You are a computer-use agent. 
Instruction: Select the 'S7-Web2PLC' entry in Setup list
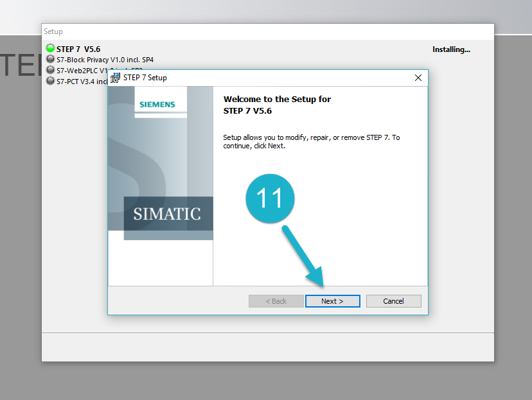coord(82,71)
